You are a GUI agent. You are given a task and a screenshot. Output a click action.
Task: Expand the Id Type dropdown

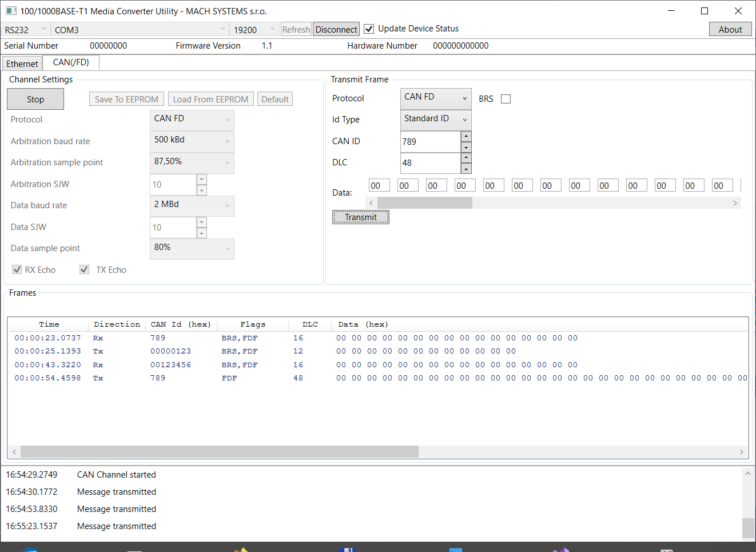(x=436, y=120)
